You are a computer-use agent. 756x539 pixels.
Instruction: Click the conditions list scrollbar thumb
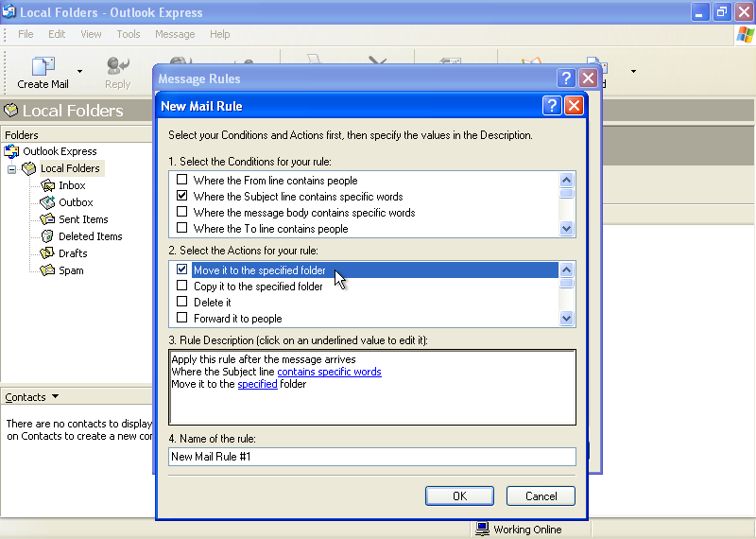566,194
